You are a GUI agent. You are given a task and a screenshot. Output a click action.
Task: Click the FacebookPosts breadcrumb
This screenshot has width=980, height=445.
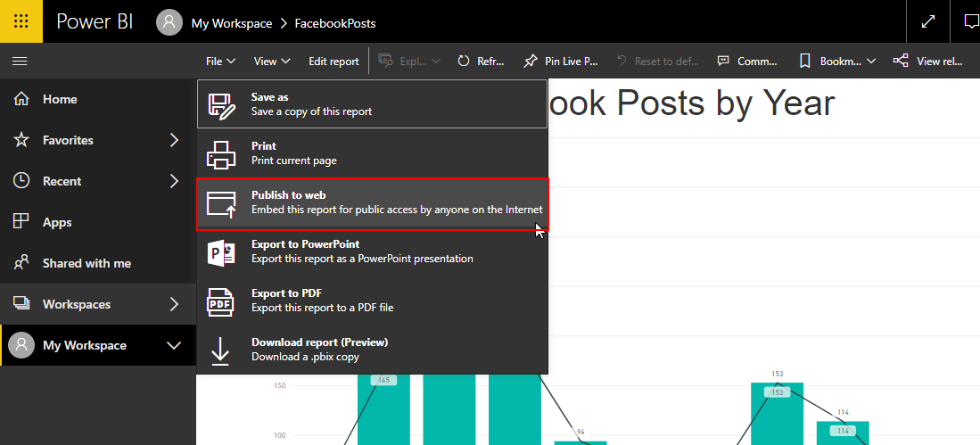point(335,23)
